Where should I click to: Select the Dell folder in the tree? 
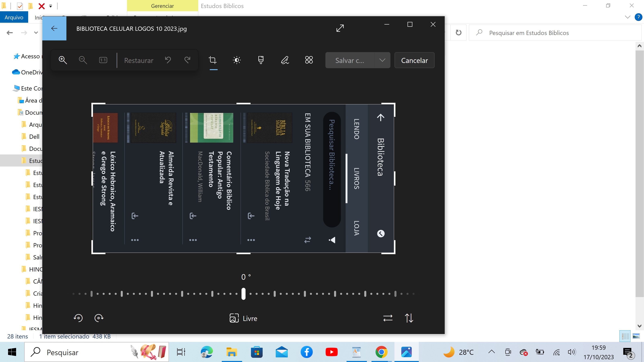[x=31, y=137]
